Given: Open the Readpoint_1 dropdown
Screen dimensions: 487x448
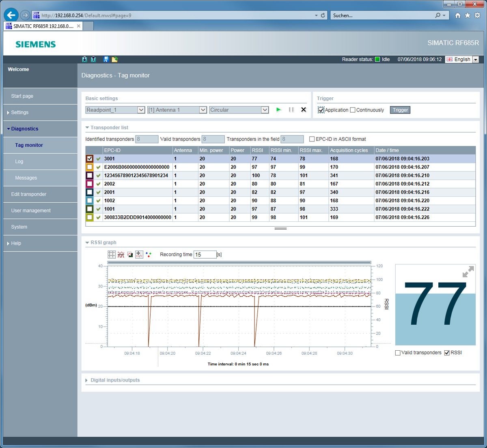Looking at the screenshot, I should click(x=115, y=110).
